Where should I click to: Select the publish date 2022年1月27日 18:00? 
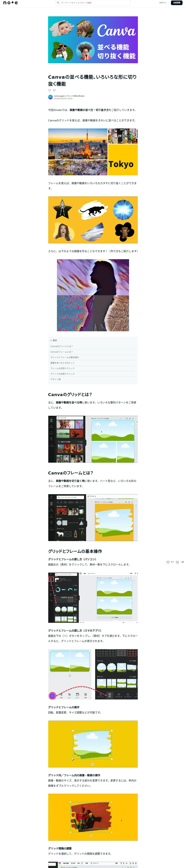[x=63, y=99]
